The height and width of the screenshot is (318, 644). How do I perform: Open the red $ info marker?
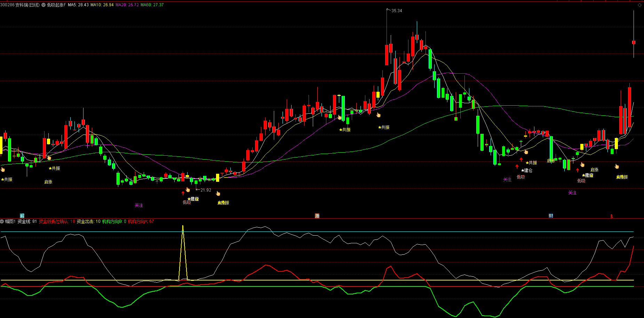click(x=611, y=216)
